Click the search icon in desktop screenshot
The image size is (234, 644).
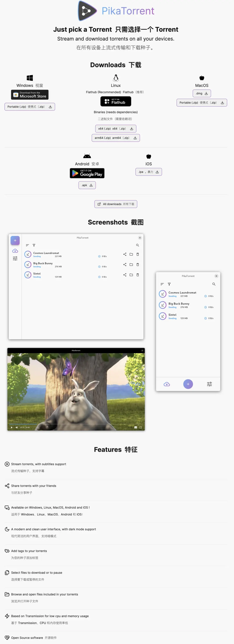(x=137, y=245)
